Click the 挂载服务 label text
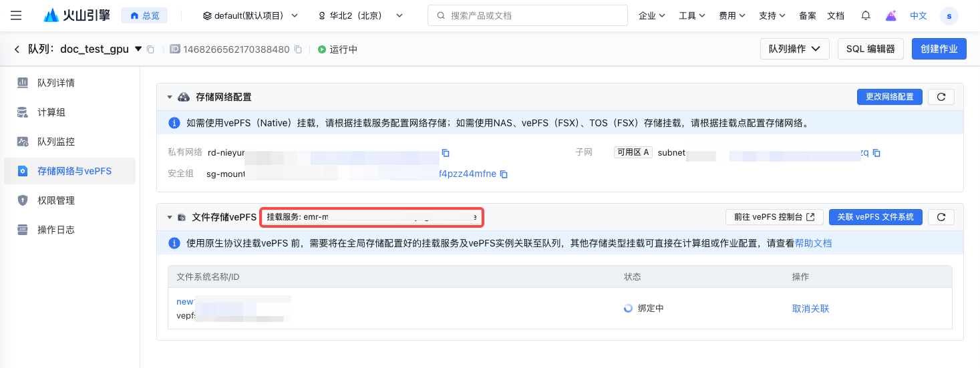 [x=283, y=217]
